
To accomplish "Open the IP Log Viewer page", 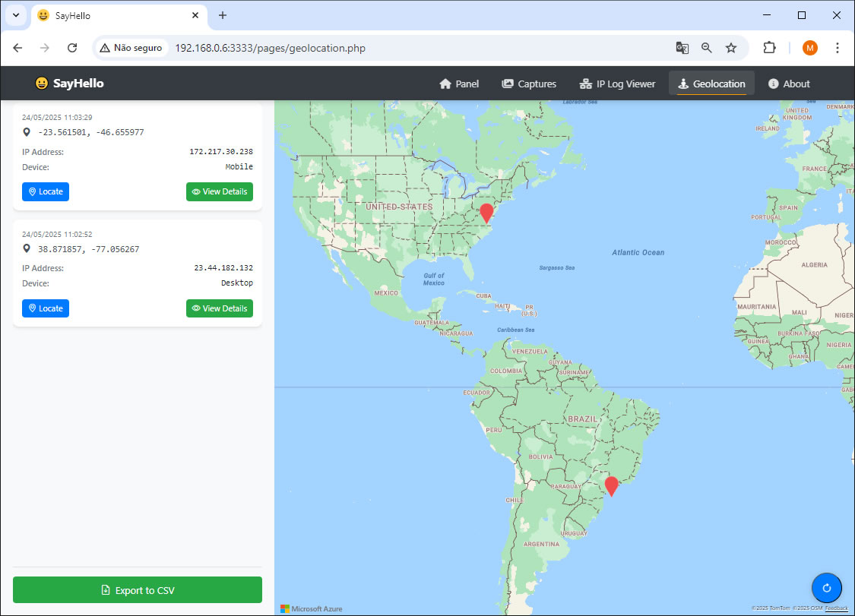I will click(617, 84).
